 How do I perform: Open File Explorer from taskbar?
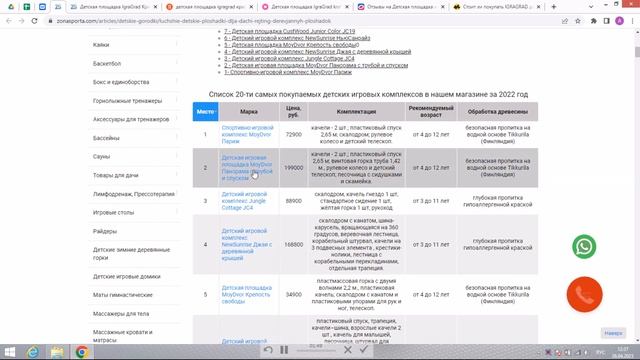pyautogui.click(x=57, y=352)
